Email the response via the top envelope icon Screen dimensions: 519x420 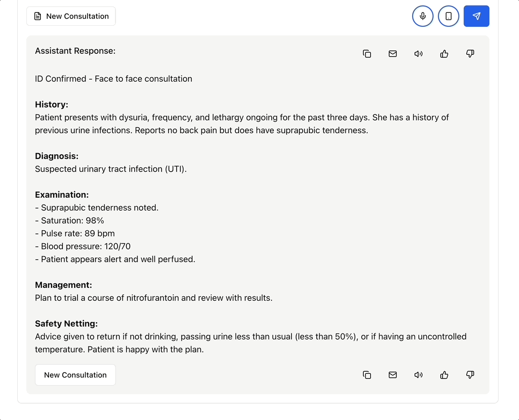(x=393, y=53)
